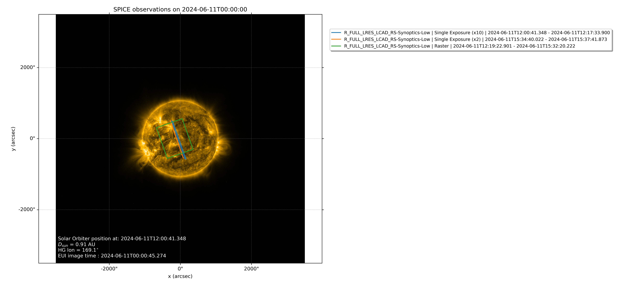Click the Solar Orbiter position text
The width and height of the screenshot is (644, 286).
(x=122, y=239)
